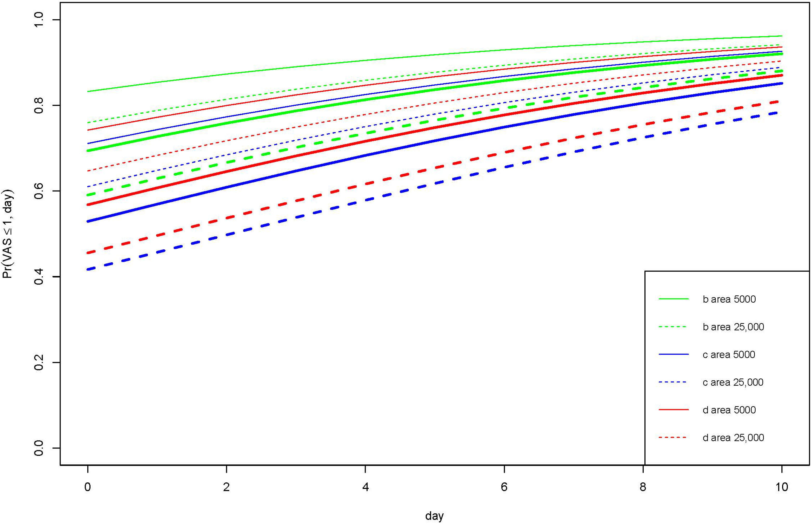Click the 'b area 5000' legend label
Screen dimensions: 812x525
pyautogui.click(x=729, y=299)
